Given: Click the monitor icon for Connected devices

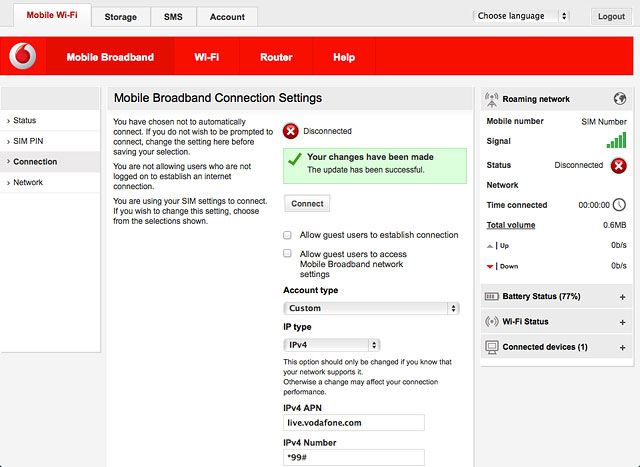Looking at the screenshot, I should coord(492,347).
